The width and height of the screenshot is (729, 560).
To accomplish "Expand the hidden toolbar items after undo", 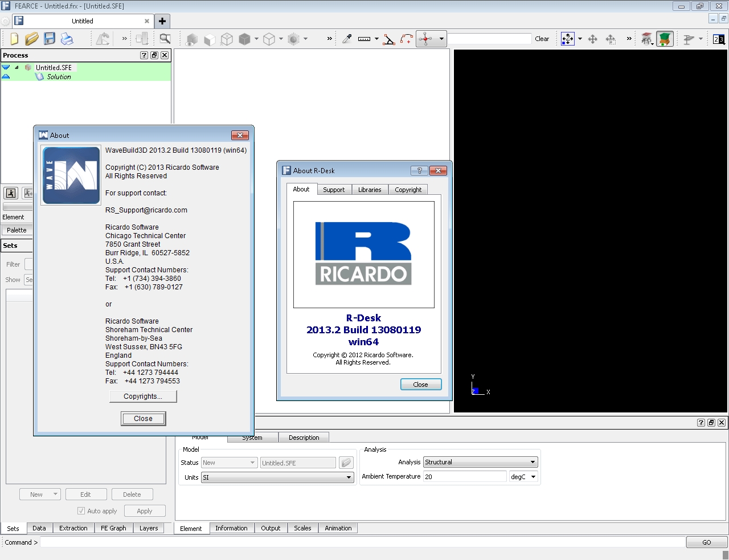I will pos(124,39).
